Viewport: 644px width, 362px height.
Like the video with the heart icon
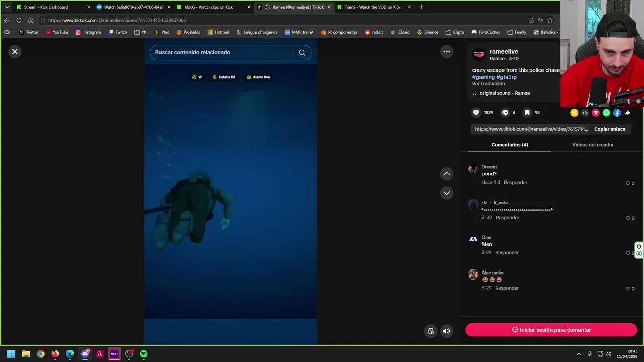pyautogui.click(x=476, y=113)
